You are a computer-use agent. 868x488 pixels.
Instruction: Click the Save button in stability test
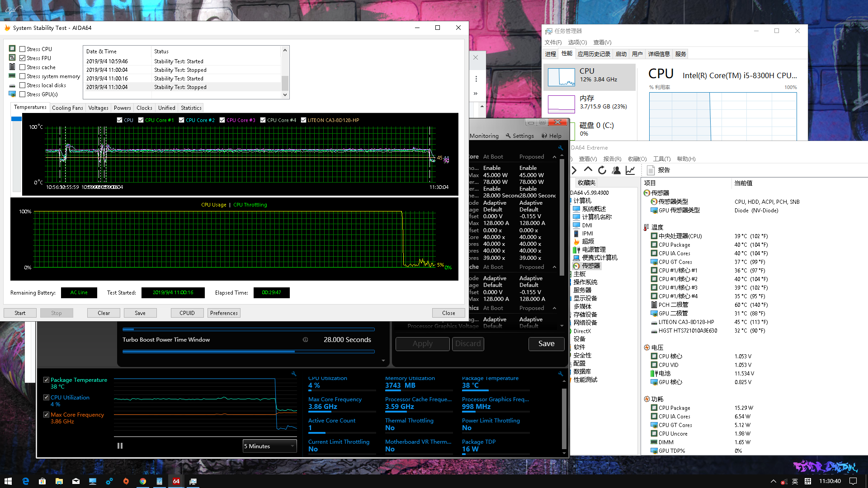(140, 312)
